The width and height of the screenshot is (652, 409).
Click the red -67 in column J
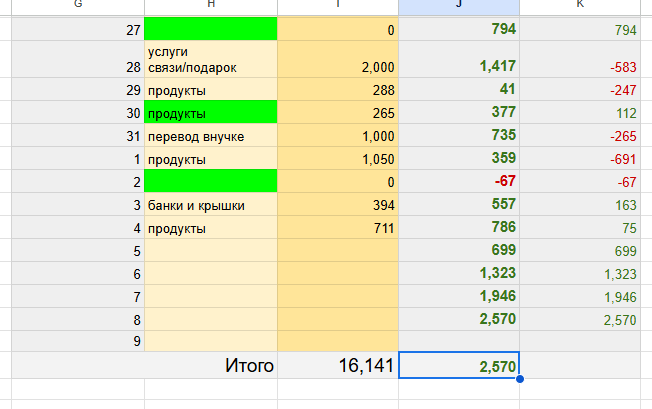[x=459, y=181]
